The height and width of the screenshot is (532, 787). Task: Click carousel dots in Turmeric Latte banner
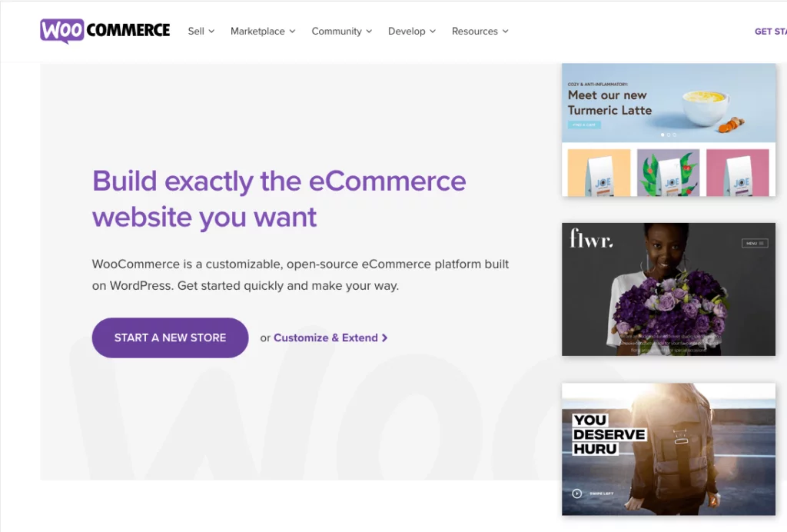point(669,135)
